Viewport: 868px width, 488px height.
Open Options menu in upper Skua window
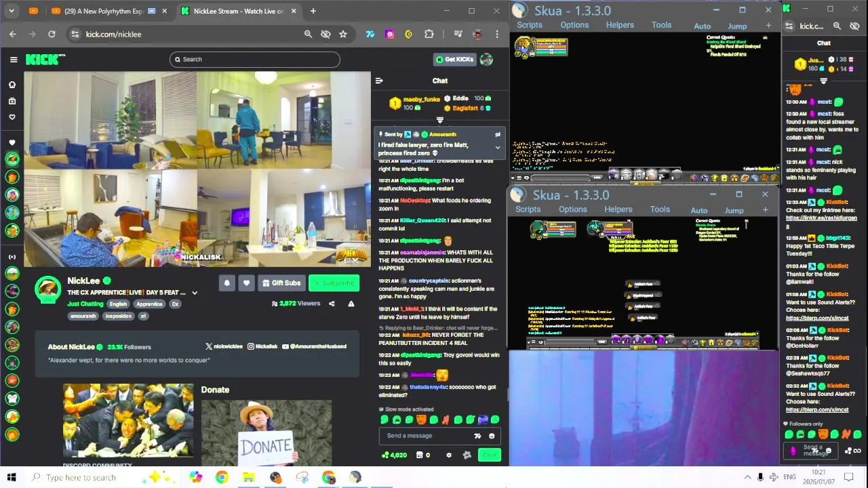click(574, 25)
